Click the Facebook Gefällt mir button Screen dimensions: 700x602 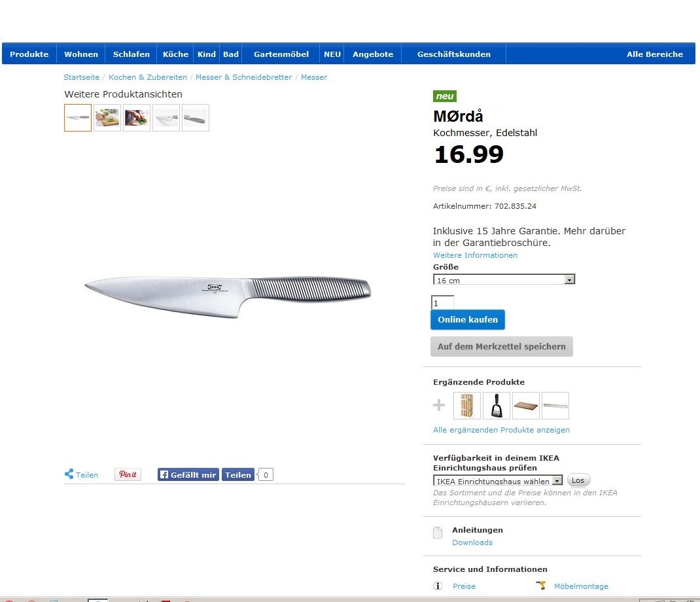(188, 474)
